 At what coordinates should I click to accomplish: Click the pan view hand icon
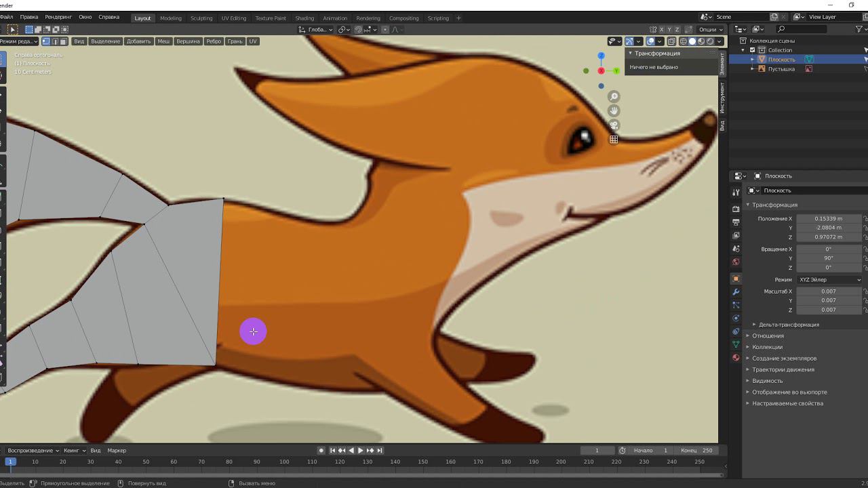[614, 111]
